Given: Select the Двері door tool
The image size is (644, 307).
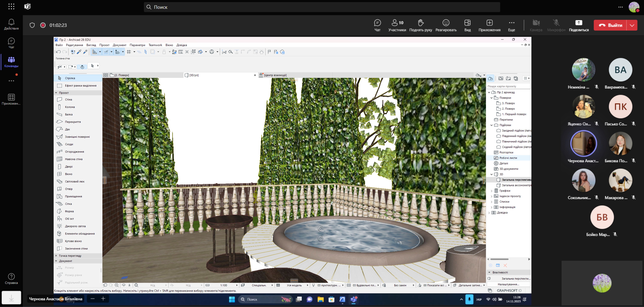Looking at the screenshot, I should tap(78, 167).
